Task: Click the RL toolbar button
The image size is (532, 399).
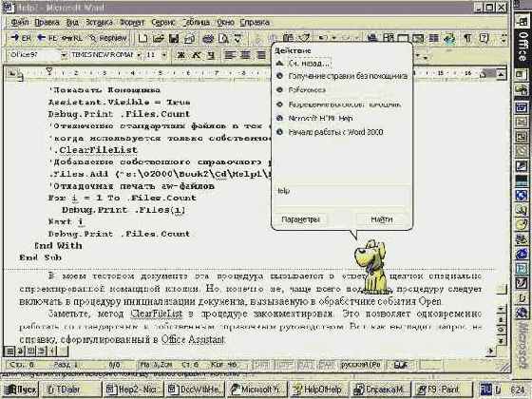Action: 72,38
